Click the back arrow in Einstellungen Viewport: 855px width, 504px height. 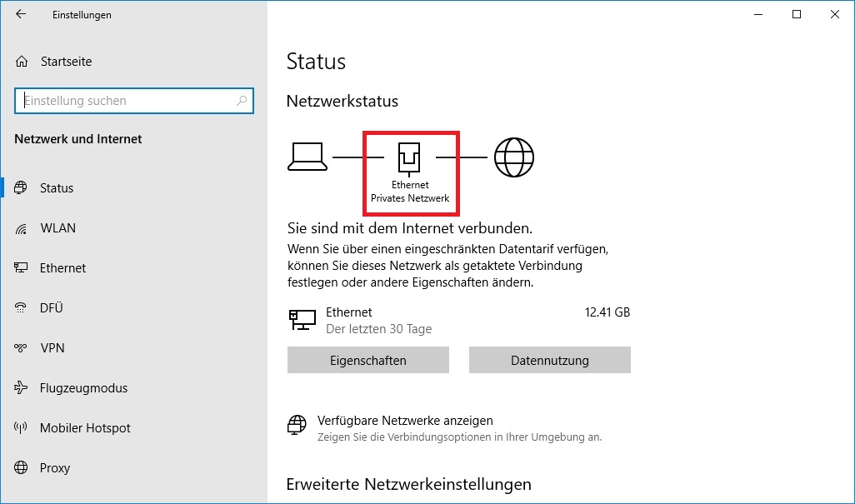click(21, 14)
